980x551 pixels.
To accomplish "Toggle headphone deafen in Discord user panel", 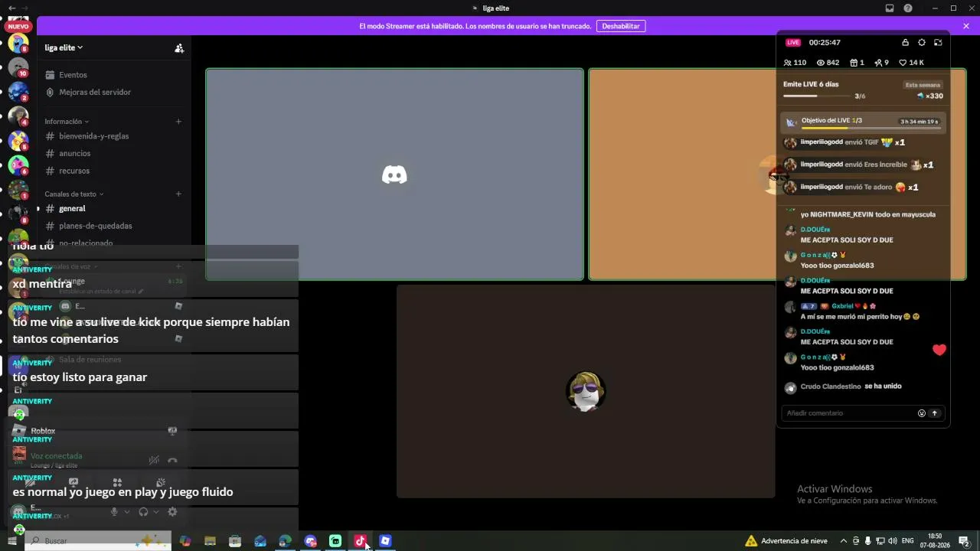I will 143,512.
